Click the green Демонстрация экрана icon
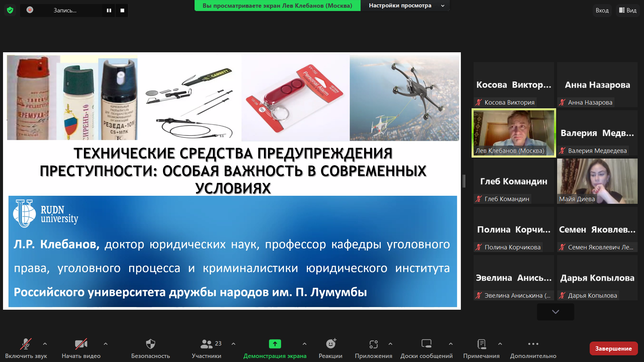This screenshot has height=362, width=644. [275, 344]
